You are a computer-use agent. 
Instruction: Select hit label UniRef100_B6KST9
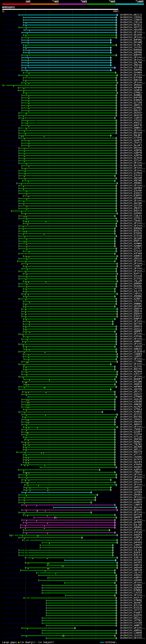[131, 452]
